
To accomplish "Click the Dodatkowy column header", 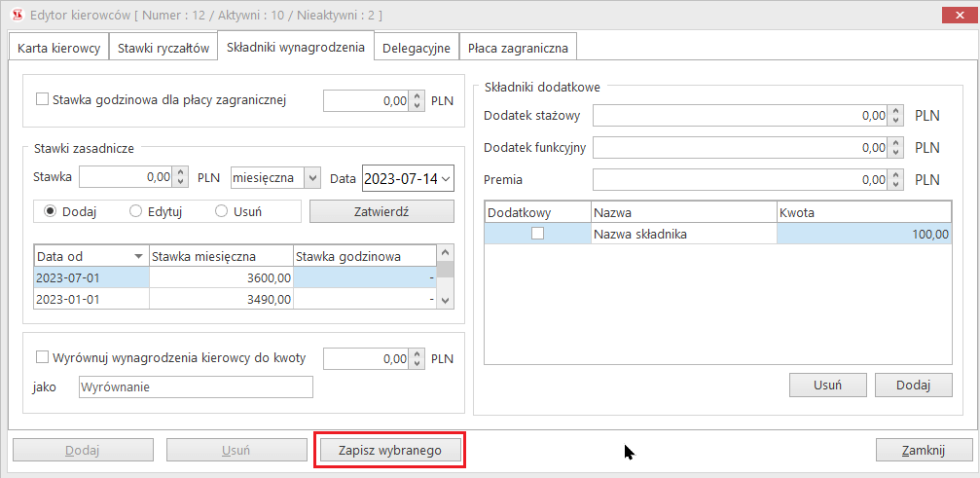I will (x=537, y=212).
